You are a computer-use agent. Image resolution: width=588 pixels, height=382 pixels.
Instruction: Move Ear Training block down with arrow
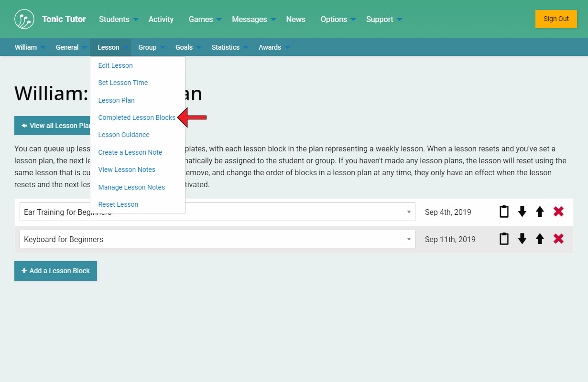[x=522, y=212]
